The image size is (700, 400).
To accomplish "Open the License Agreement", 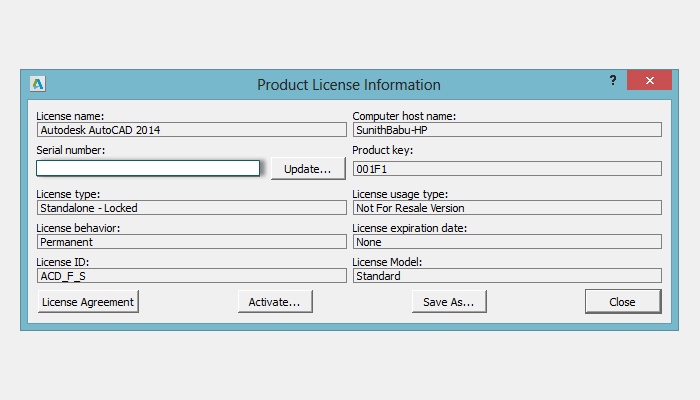I will [x=88, y=302].
